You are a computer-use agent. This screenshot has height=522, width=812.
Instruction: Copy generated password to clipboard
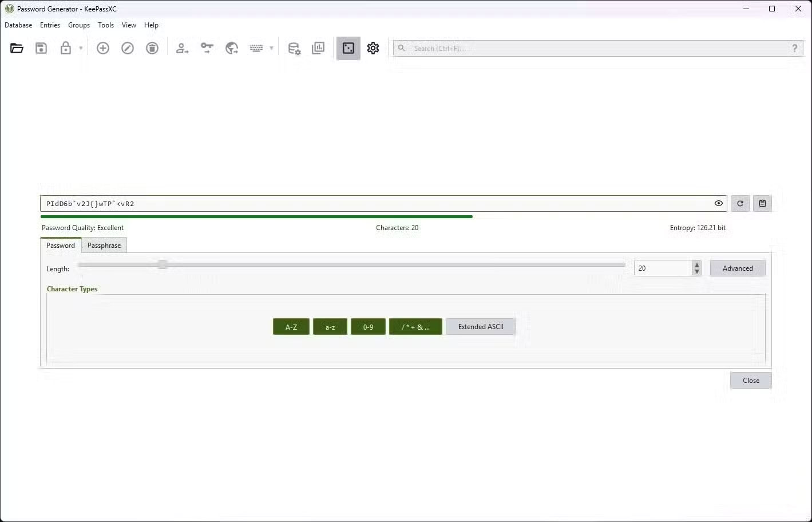pyautogui.click(x=762, y=203)
